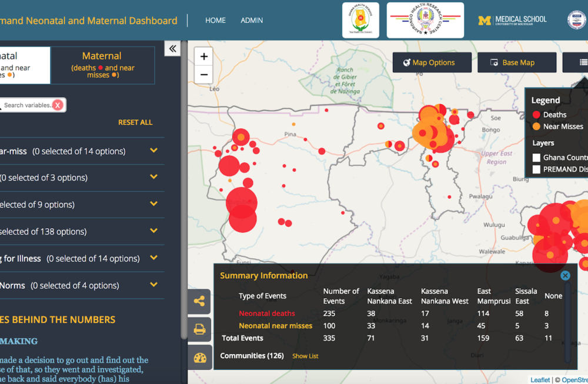The image size is (588, 384).
Task: Expand the Care seeking for Illness filter
Action: [154, 258]
